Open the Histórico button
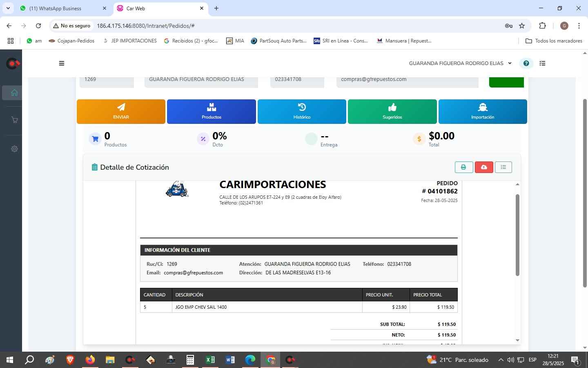The height and width of the screenshot is (368, 588). click(302, 111)
